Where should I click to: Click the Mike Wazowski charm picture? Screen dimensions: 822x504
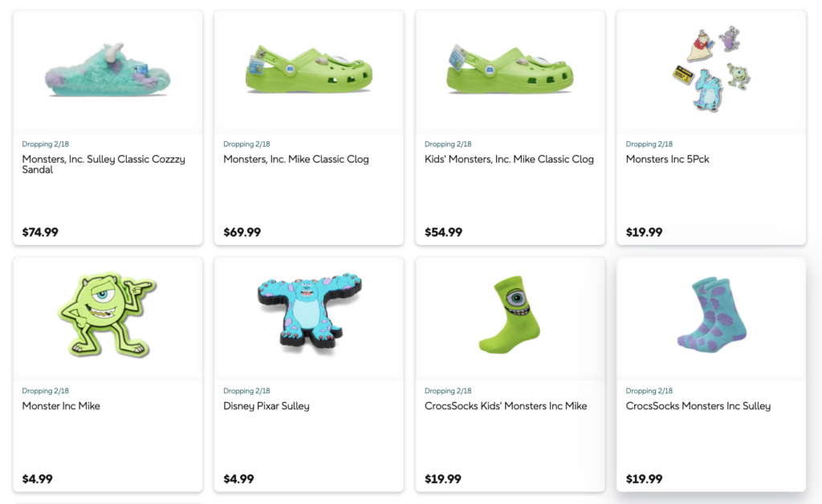tap(108, 315)
